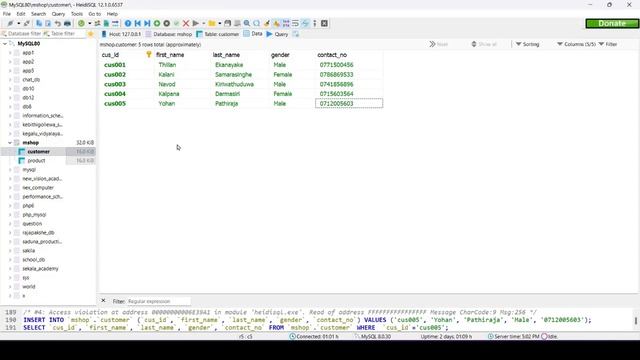Open dropdown arrow beside session manager icon
Viewport: 640px width, 360px height.
coord(18,23)
